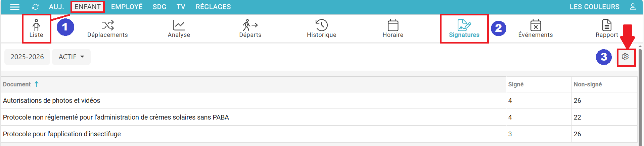644x146 pixels.
Task: Expand the ACTIF status dropdown
Action: pos(71,57)
